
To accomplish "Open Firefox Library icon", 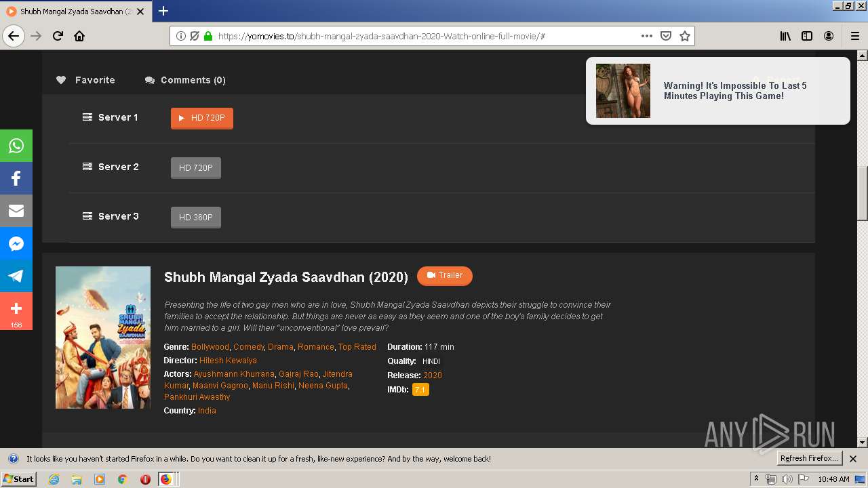I will pos(785,36).
